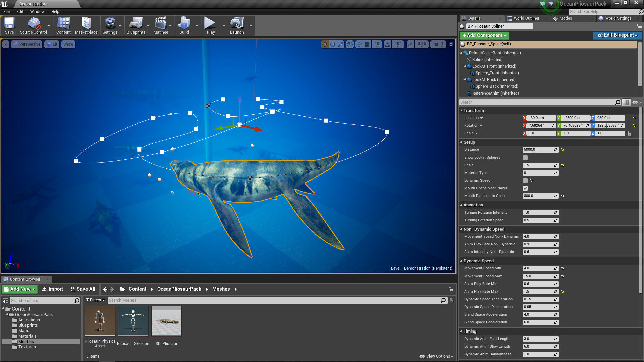
Task: Switch to the World Settings tab
Action: (x=618, y=18)
